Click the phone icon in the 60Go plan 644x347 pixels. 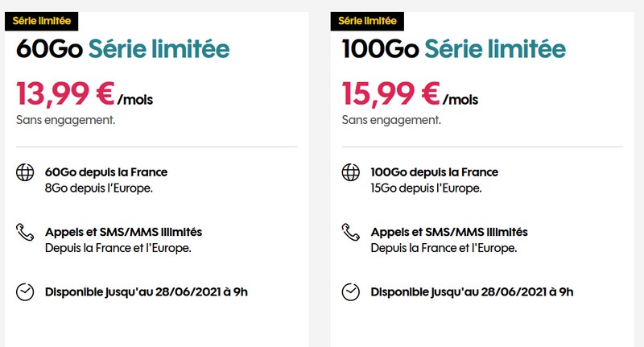point(26,233)
